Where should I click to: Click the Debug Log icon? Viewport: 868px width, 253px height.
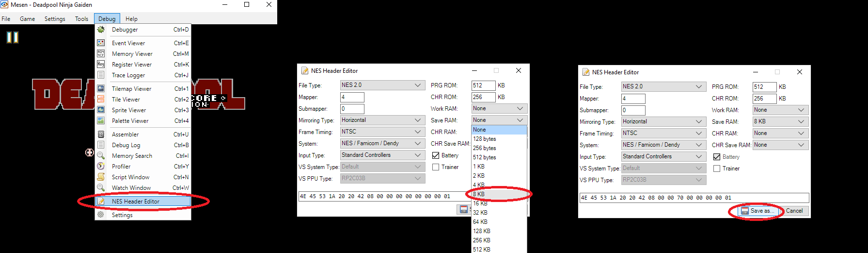(x=101, y=145)
